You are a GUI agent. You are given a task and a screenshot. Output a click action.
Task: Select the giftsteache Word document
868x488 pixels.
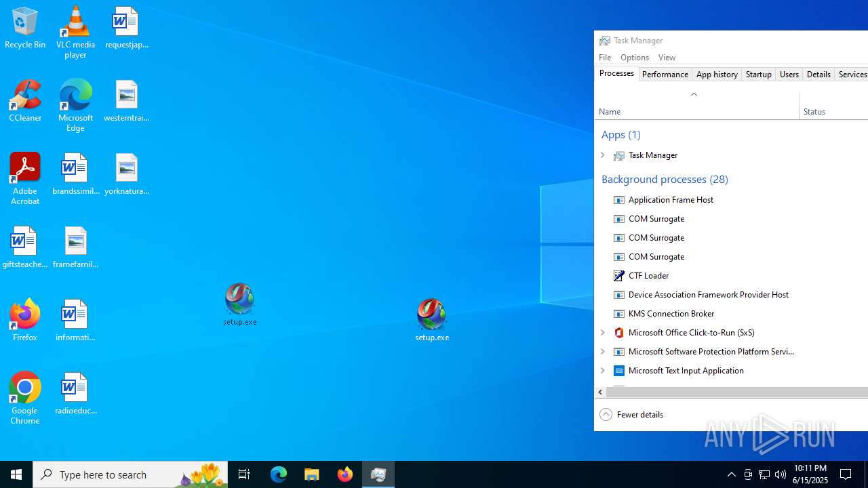pos(25,247)
